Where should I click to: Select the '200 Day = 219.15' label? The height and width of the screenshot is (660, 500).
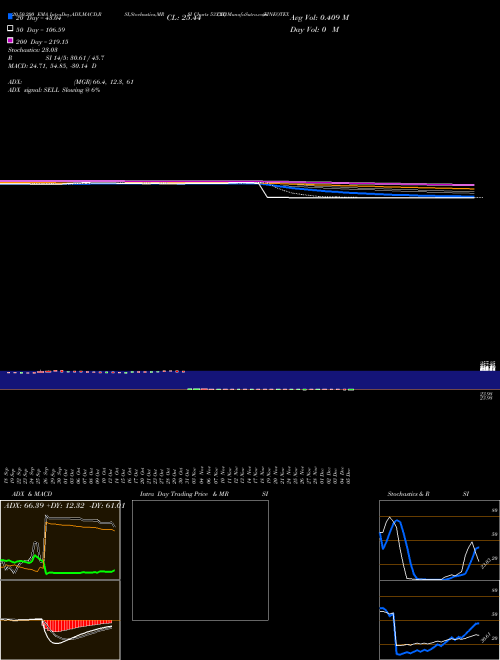click(x=42, y=42)
